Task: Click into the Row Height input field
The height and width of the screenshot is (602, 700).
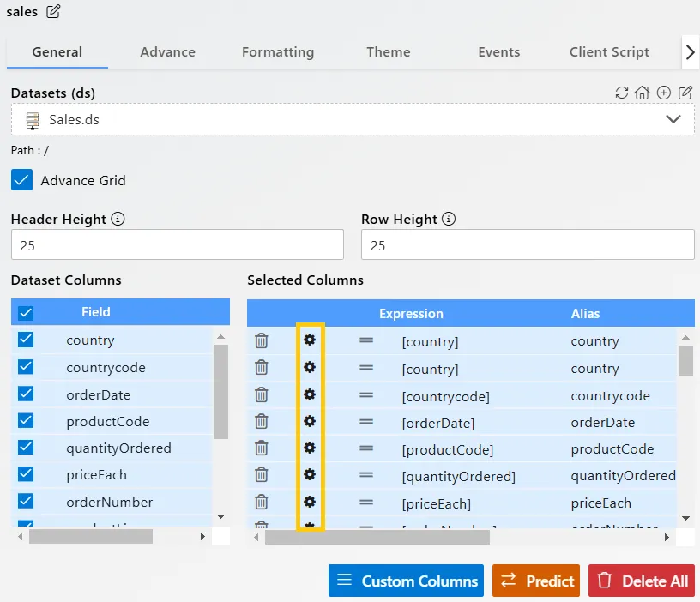Action: pos(528,245)
